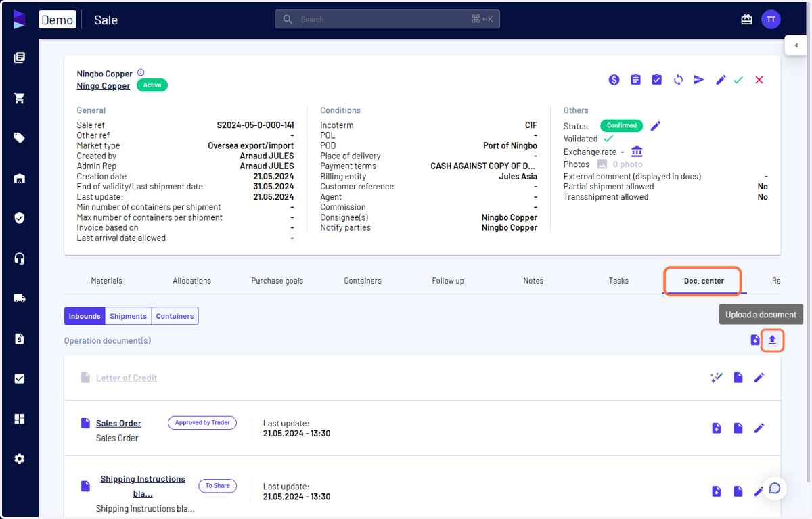This screenshot has height=519, width=812.
Task: Open the shopping cart section in sidebar
Action: pos(19,98)
